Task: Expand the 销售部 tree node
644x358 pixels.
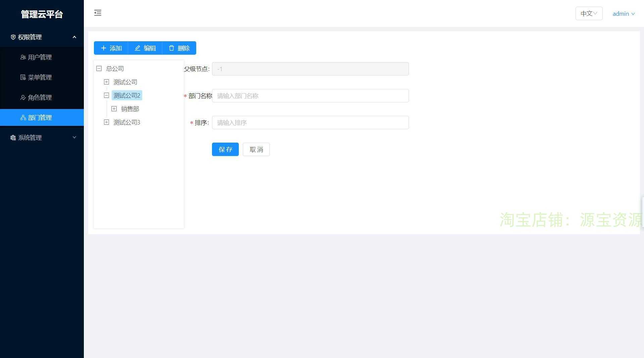Action: click(114, 109)
